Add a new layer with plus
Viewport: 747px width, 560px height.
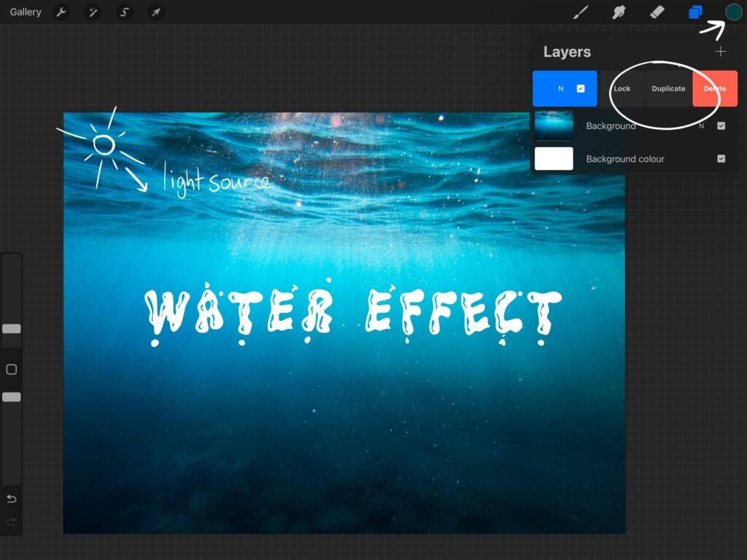coord(721,52)
